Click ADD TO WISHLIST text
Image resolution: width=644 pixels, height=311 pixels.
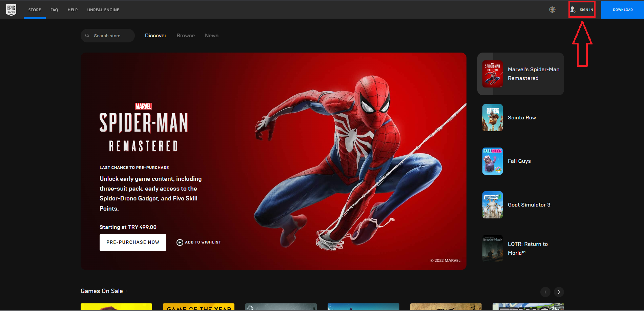(203, 242)
